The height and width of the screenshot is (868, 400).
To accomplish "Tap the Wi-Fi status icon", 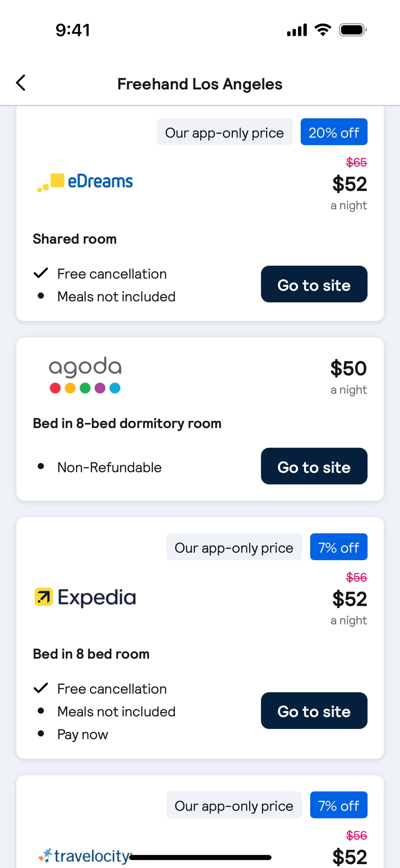I will (x=322, y=30).
